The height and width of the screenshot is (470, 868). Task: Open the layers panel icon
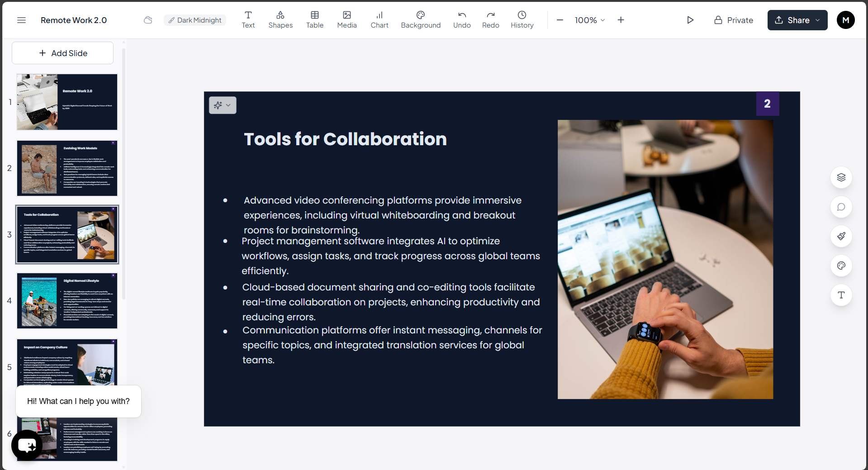click(x=841, y=177)
